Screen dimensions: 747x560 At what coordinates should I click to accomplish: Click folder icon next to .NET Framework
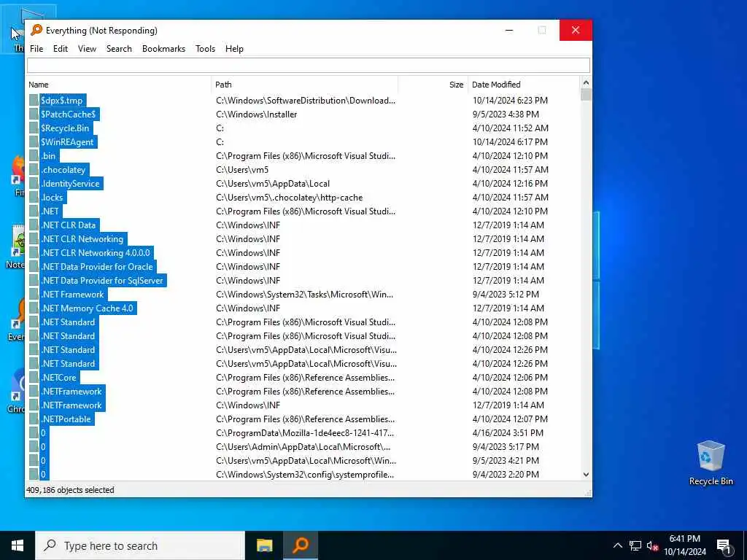click(x=34, y=295)
